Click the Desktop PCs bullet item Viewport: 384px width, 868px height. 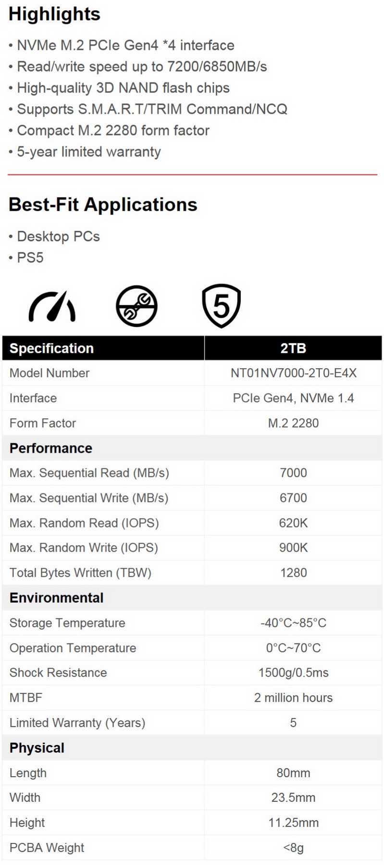click(x=54, y=236)
